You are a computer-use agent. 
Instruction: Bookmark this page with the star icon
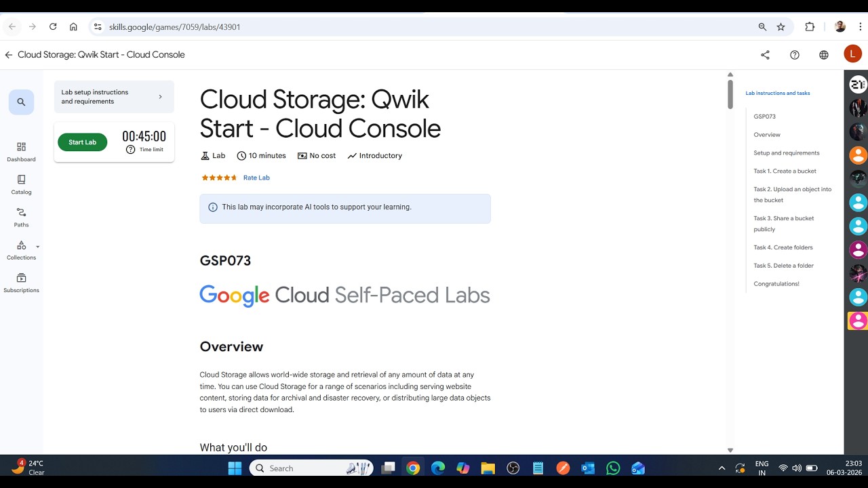pos(781,27)
